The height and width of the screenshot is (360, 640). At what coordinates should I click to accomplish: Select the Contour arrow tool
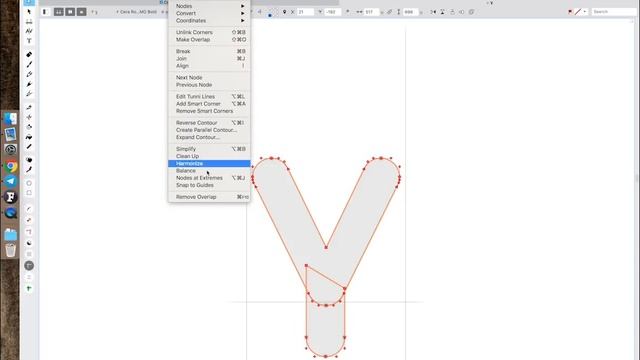pos(29,12)
